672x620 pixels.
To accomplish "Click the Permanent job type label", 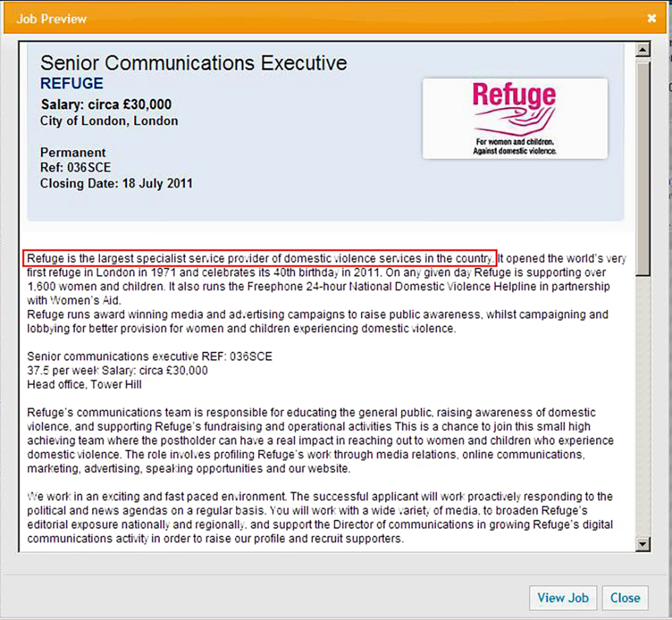I will 73,152.
